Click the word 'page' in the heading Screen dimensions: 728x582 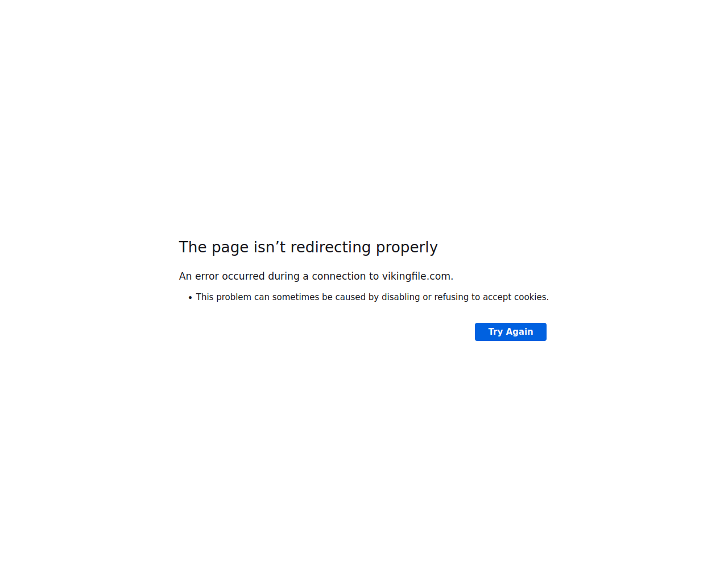pyautogui.click(x=230, y=248)
